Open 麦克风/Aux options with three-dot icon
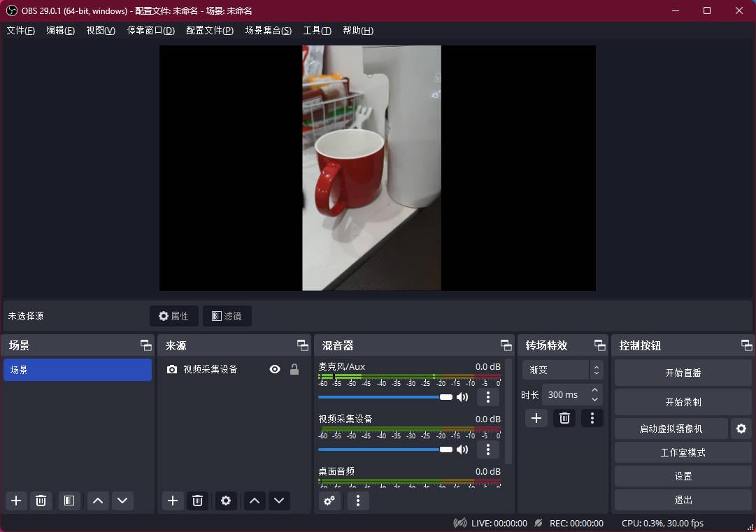The height and width of the screenshot is (532, 756). click(487, 397)
